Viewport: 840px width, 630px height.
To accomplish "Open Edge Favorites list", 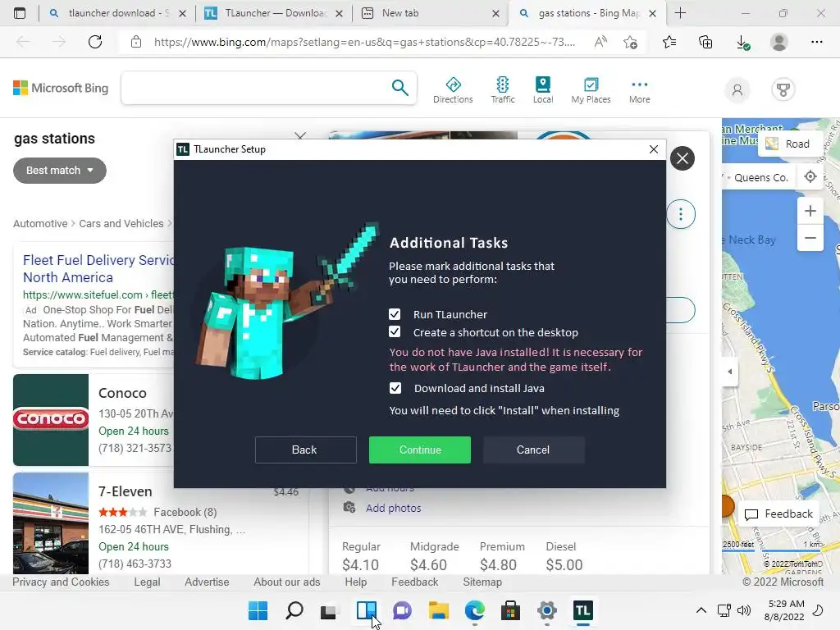I will tap(669, 42).
